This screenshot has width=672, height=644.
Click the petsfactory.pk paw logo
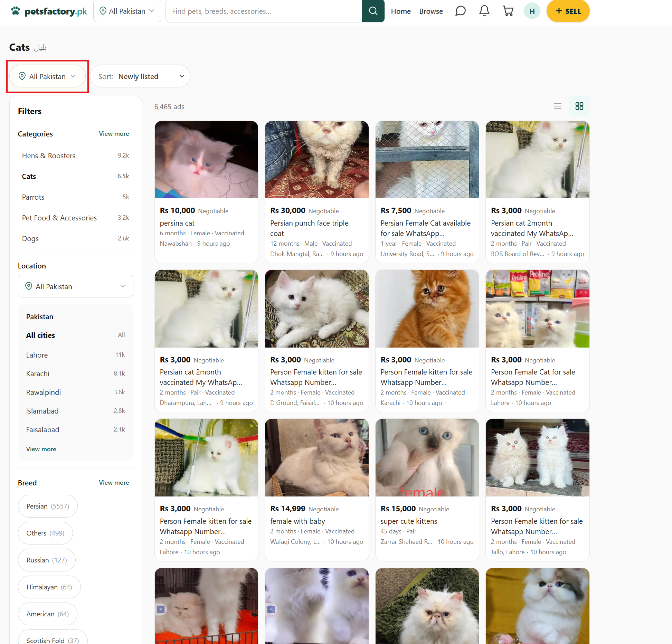point(49,11)
